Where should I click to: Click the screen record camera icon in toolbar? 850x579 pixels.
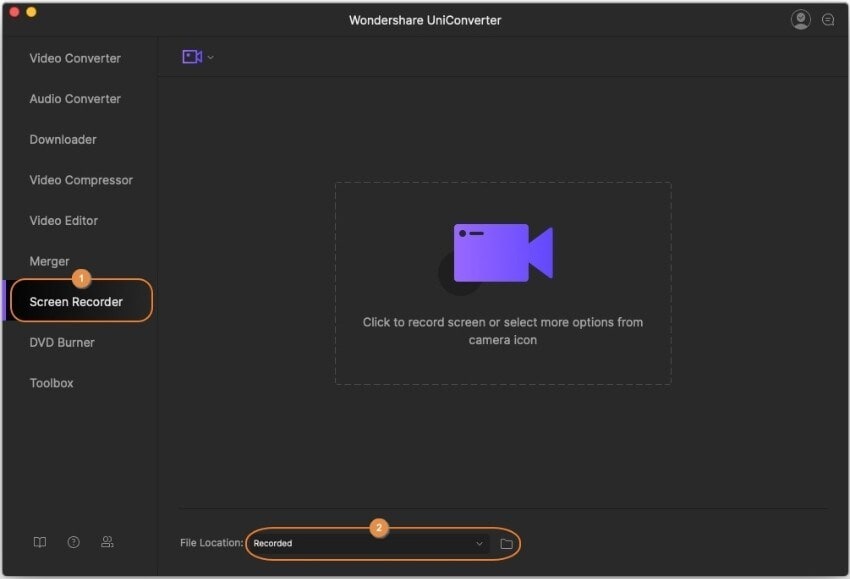click(192, 57)
